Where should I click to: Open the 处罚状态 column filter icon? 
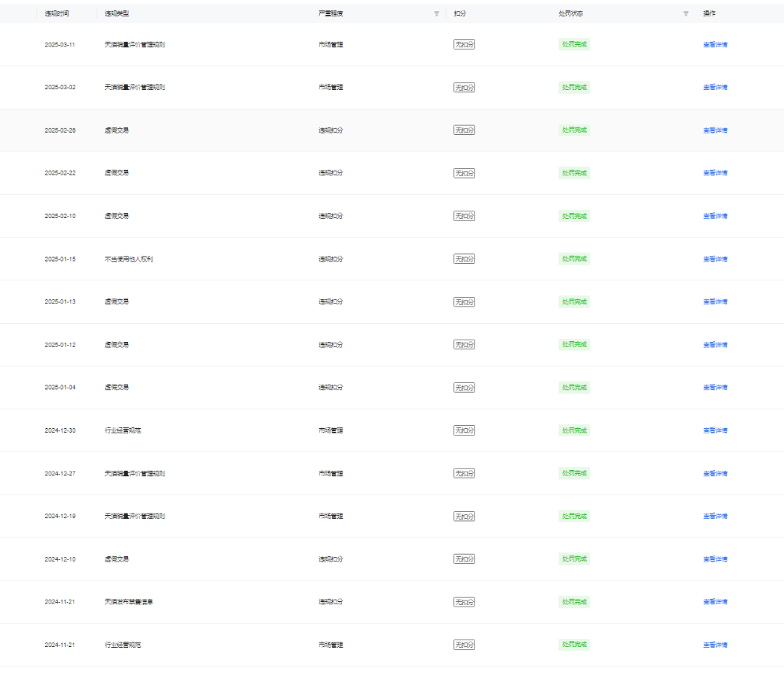[x=686, y=13]
